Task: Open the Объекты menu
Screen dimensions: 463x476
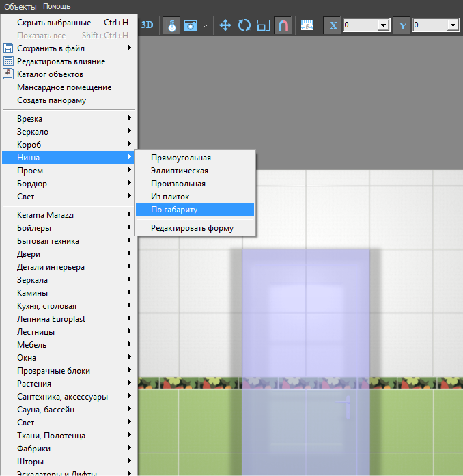Action: pyautogui.click(x=20, y=6)
